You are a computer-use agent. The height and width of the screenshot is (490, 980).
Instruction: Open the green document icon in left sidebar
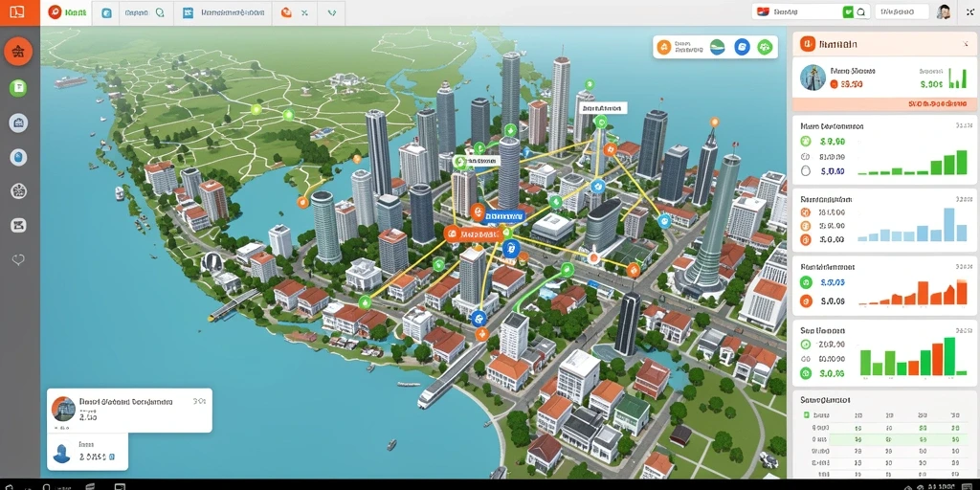18,88
